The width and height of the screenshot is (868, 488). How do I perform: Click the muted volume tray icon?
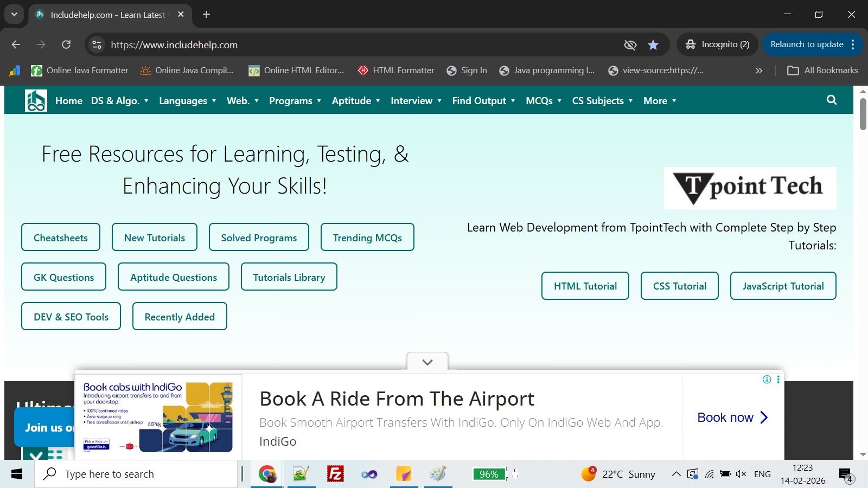[741, 474]
